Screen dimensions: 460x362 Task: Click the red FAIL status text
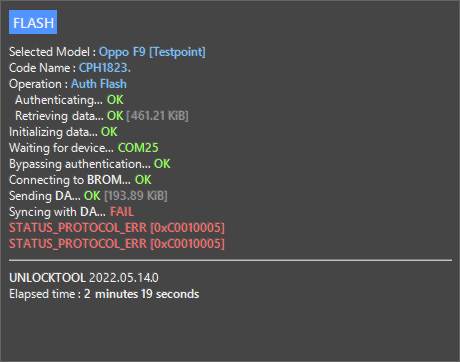pos(122,212)
